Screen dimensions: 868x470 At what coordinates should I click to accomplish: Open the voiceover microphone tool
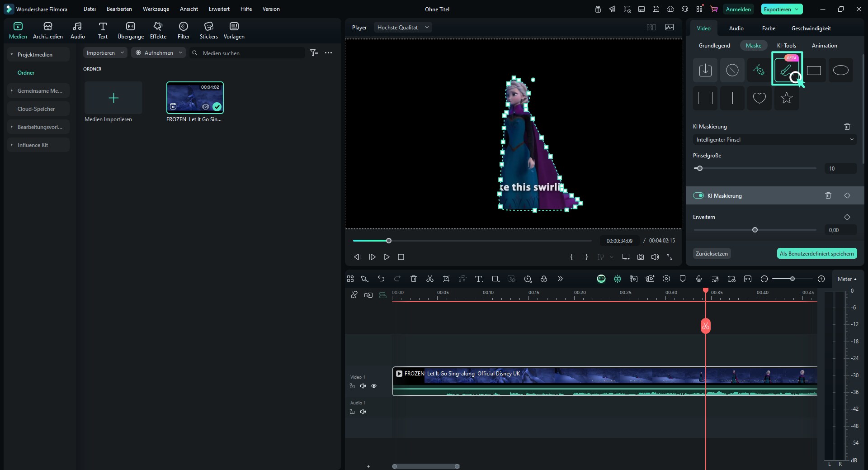[x=699, y=279]
